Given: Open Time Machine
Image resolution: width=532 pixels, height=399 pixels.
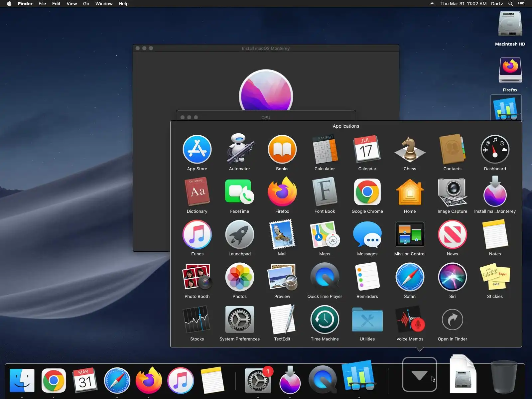Looking at the screenshot, I should click(x=325, y=320).
